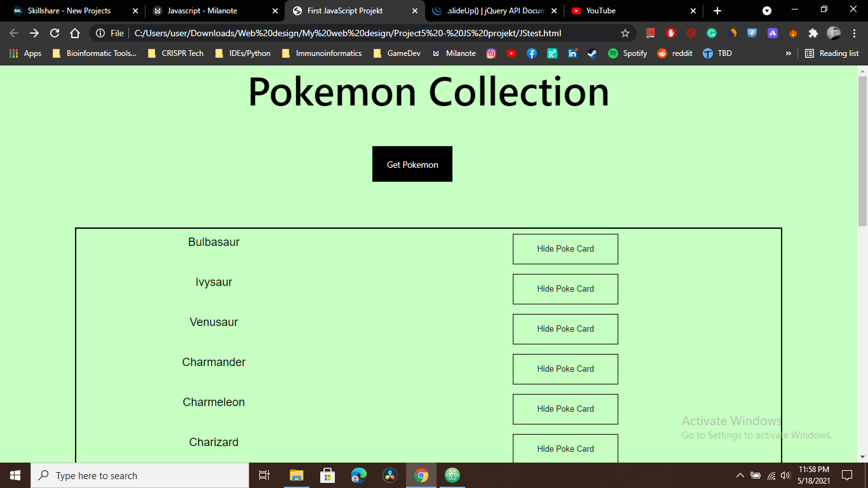Reload the current page
Viewport: 868px width, 488px height.
(55, 33)
